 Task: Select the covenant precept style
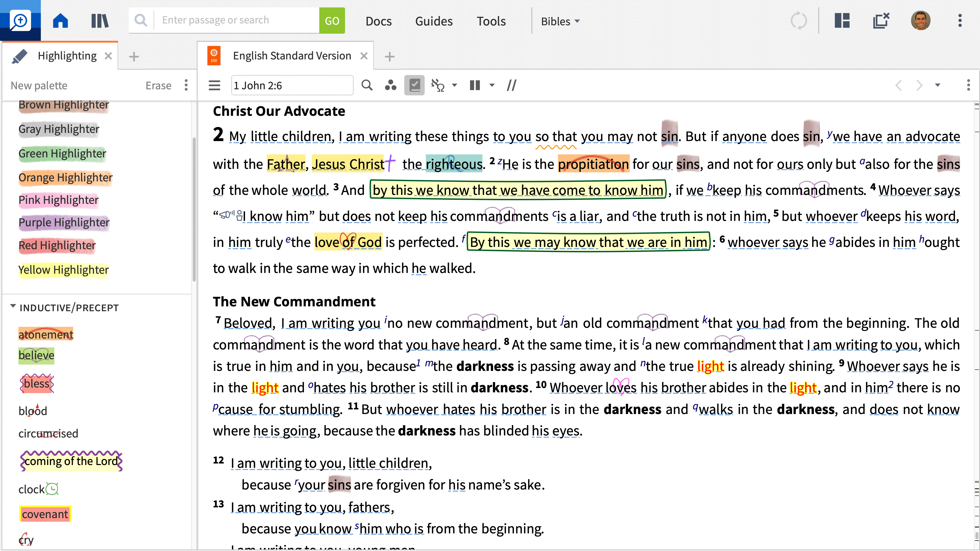[45, 514]
